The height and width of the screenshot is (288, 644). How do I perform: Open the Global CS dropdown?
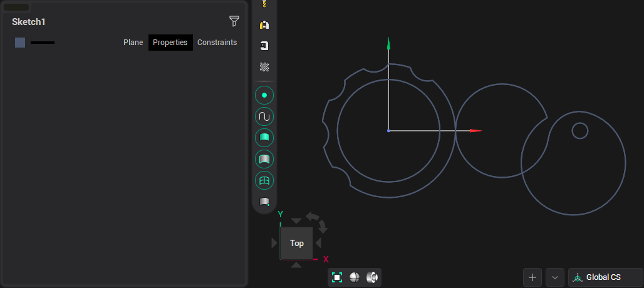point(605,277)
